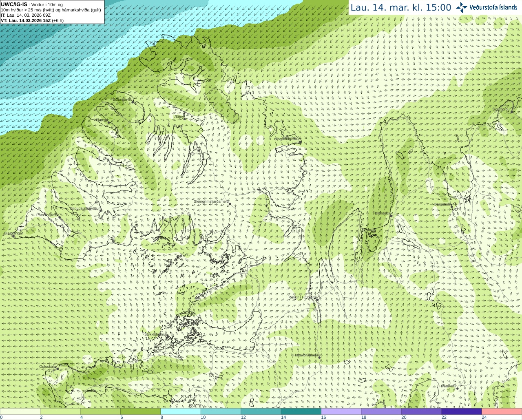The image size is (522, 420).
Task: Click the Gufuskálar station label
Action: tap(47, 367)
